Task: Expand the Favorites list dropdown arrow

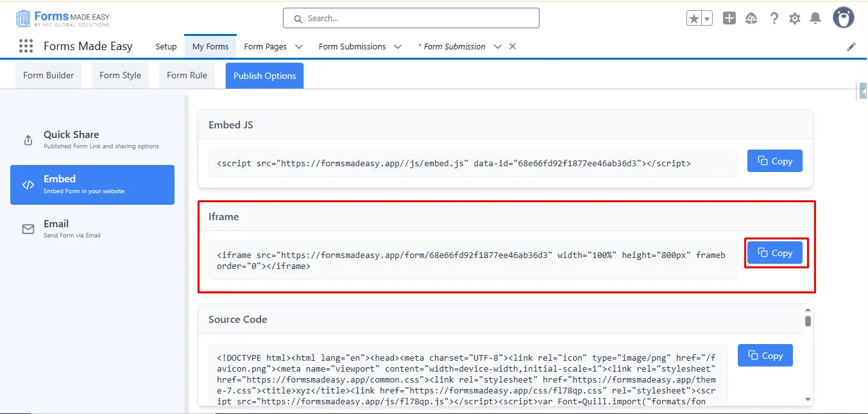Action: click(707, 19)
